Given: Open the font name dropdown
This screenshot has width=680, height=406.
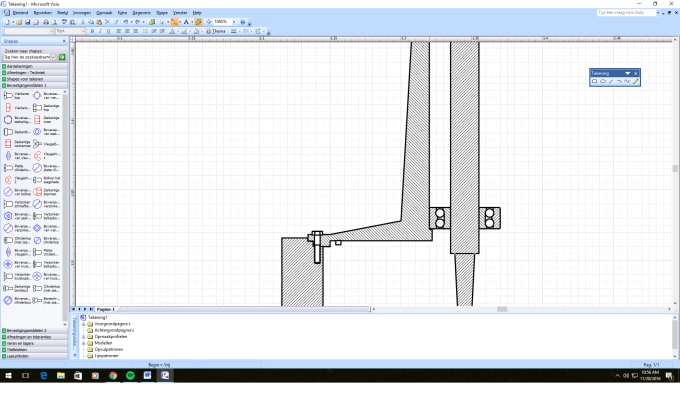Looking at the screenshot, I should click(x=52, y=31).
